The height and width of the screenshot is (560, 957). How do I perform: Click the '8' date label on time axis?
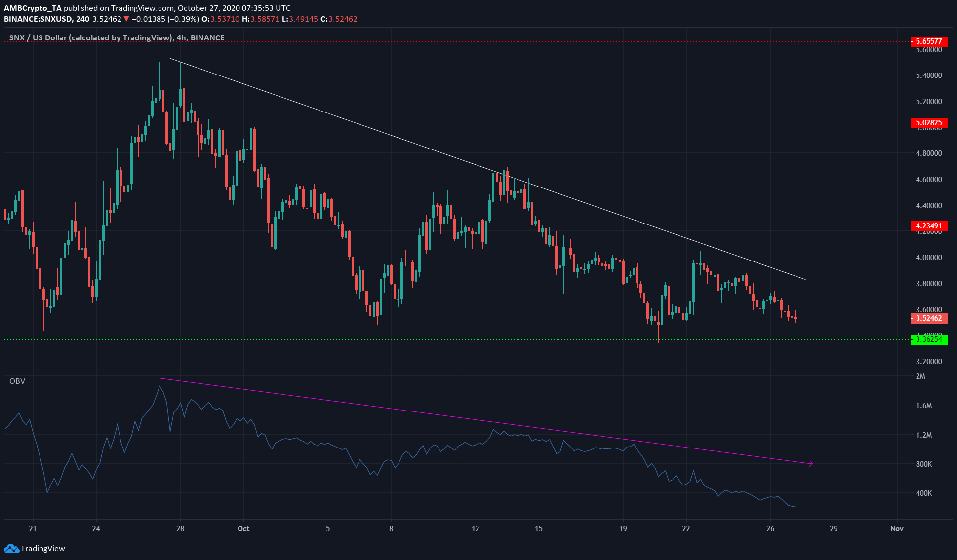(391, 529)
